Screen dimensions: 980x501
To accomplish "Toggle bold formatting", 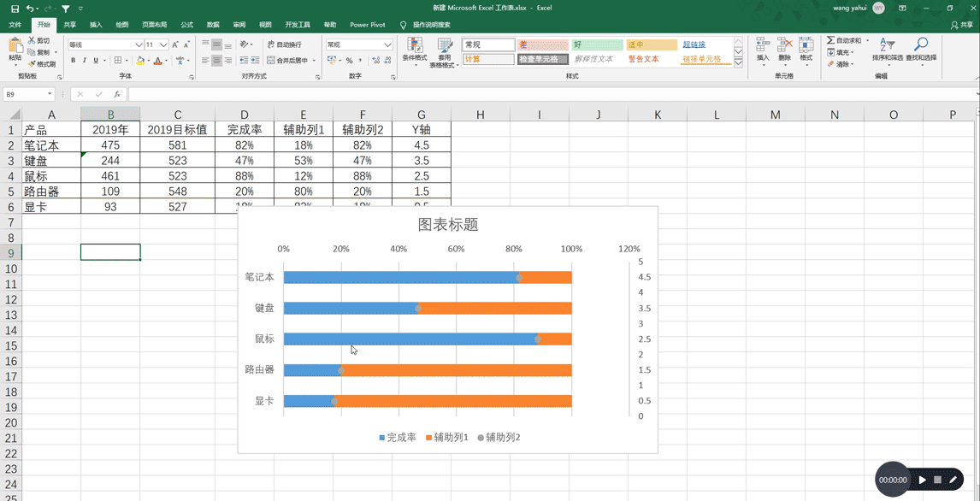I will [74, 61].
